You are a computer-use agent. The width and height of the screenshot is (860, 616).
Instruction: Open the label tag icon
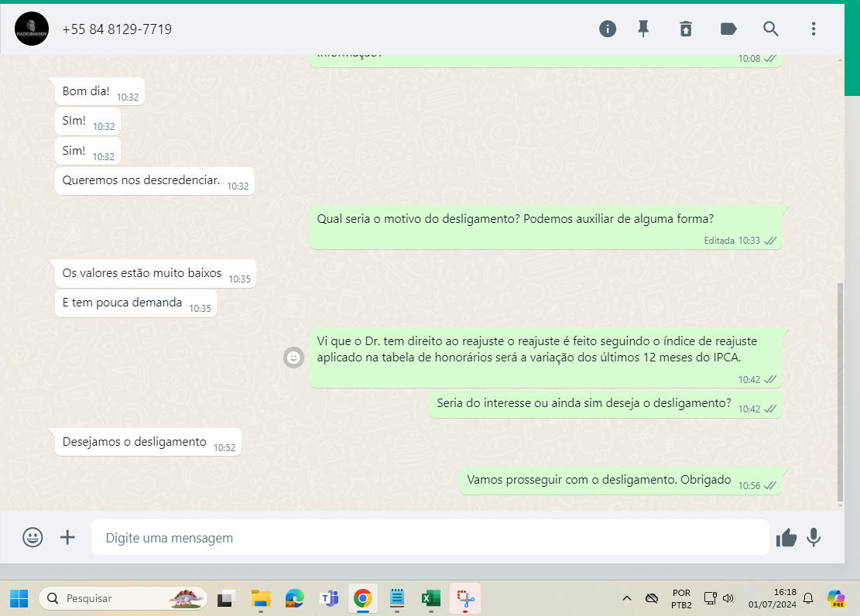pyautogui.click(x=728, y=29)
